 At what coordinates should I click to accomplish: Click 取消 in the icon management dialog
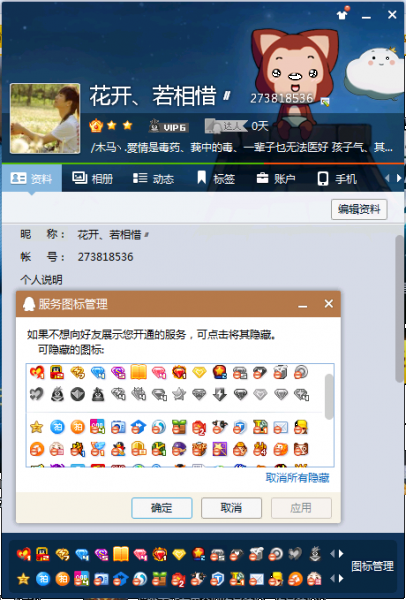click(232, 508)
